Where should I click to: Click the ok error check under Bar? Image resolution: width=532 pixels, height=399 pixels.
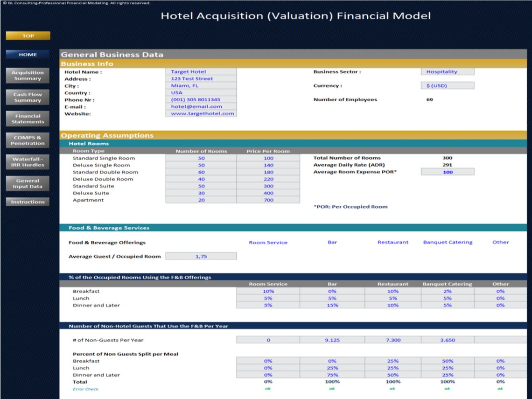(332, 389)
